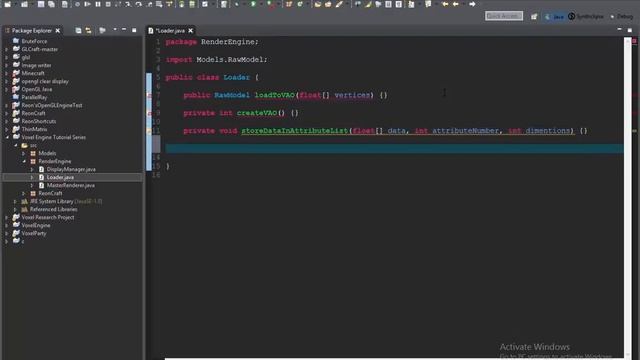
Task: Expand the Models package
Action: (24, 153)
